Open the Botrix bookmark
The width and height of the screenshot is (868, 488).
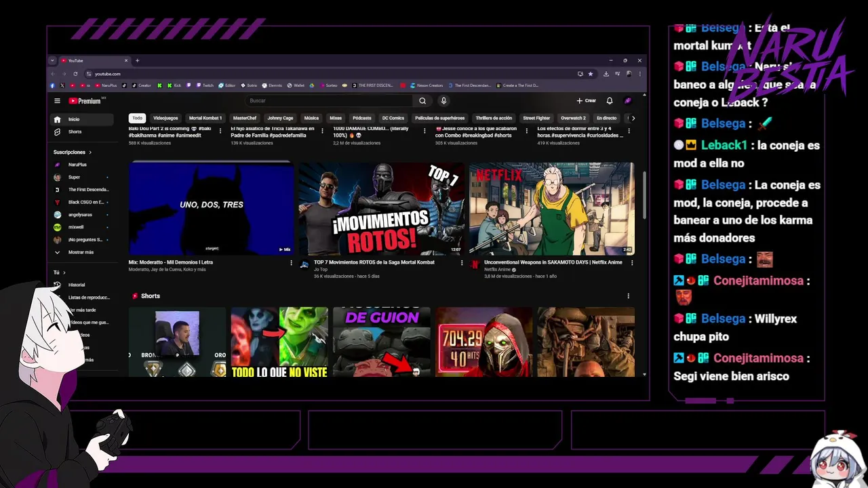click(x=248, y=85)
